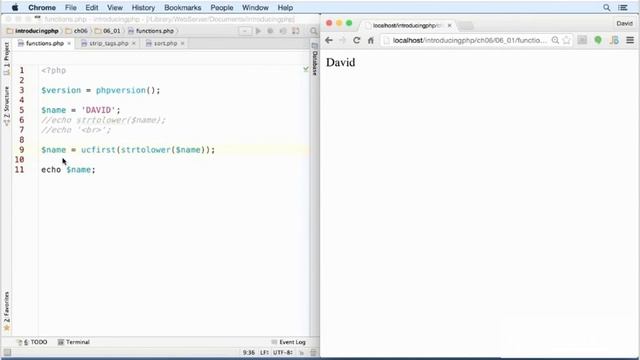
Task: Click functions.php in the navigation breadcrumb
Action: [151, 31]
